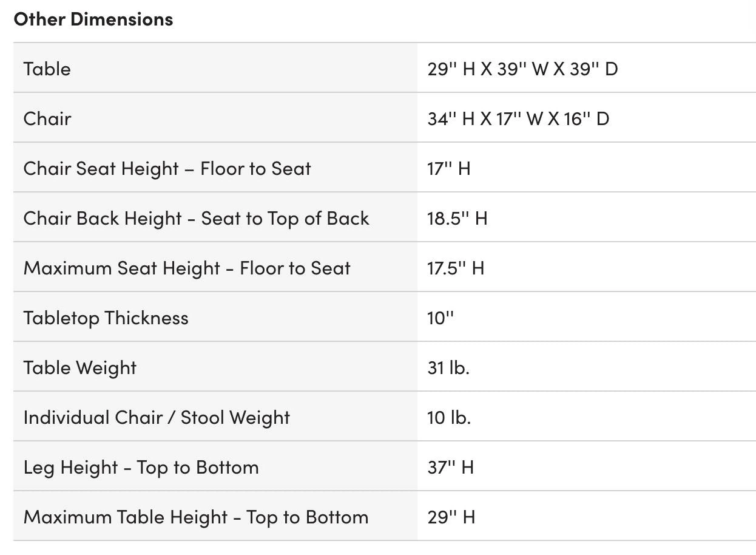
Task: Select the Tabletop Thickness label
Action: 106,318
